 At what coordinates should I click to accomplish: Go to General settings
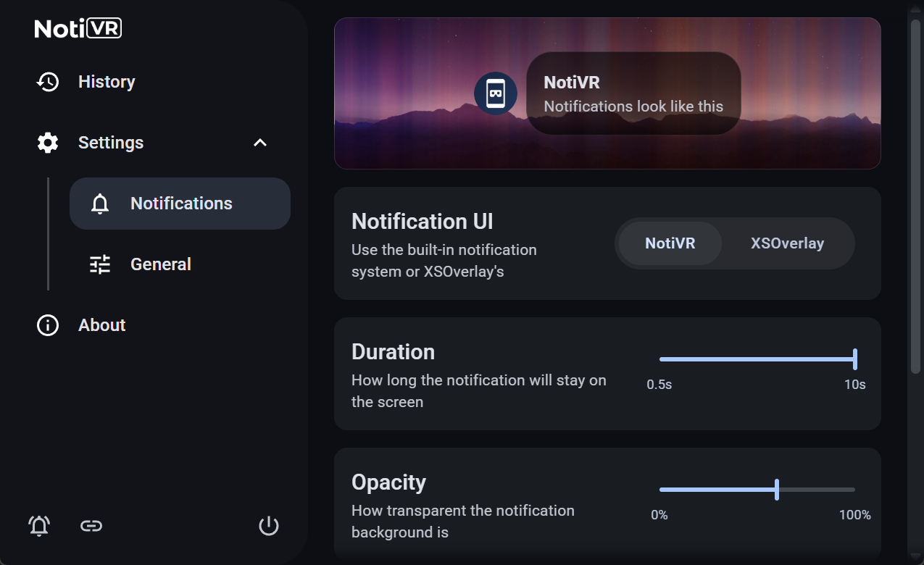tap(161, 264)
